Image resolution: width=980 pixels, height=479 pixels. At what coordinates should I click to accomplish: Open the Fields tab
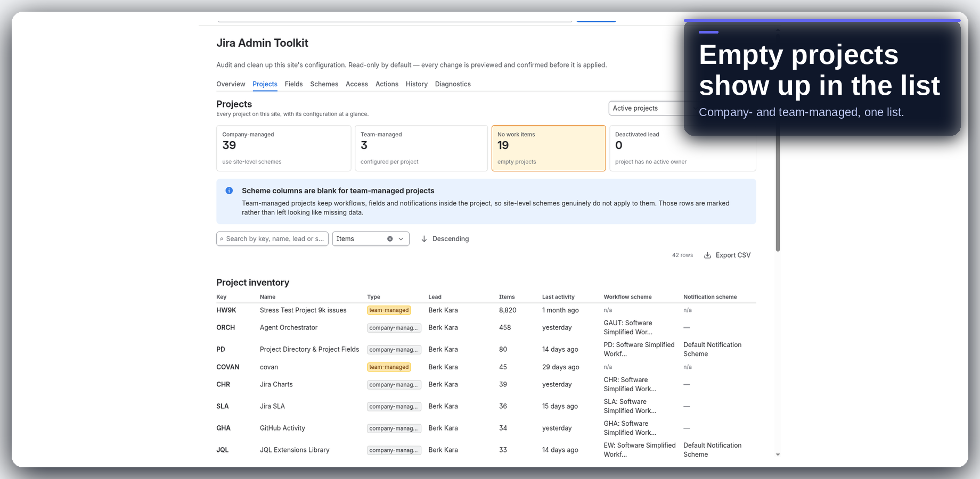click(293, 84)
